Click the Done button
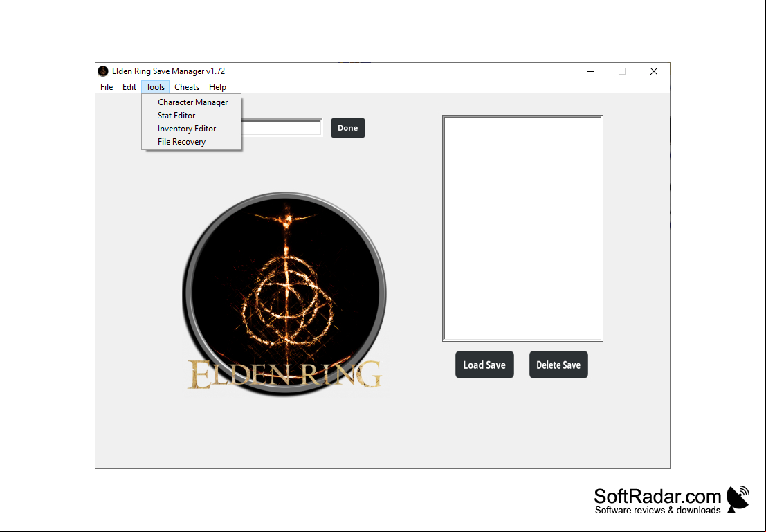This screenshot has width=766, height=532. pos(348,128)
